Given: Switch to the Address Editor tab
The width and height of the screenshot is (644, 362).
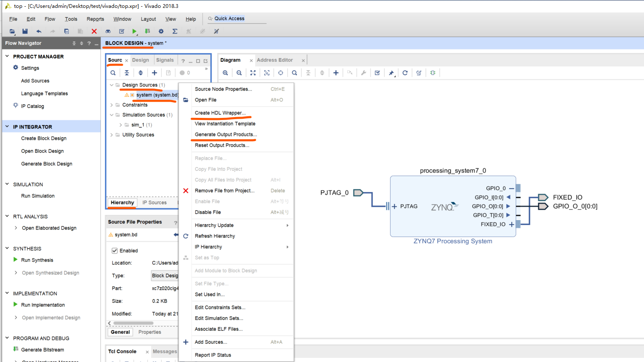Looking at the screenshot, I should pos(275,60).
